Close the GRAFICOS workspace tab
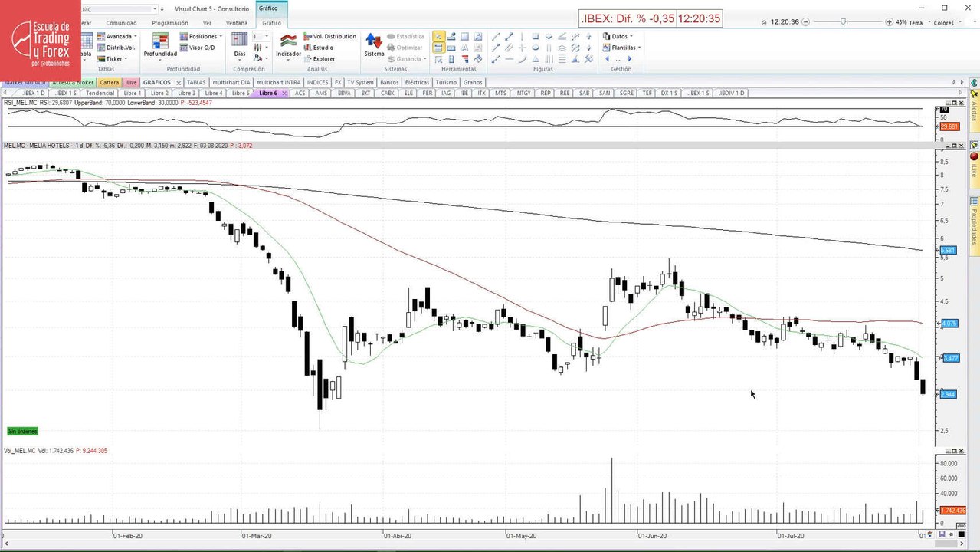The height and width of the screenshot is (552, 980). coord(179,82)
